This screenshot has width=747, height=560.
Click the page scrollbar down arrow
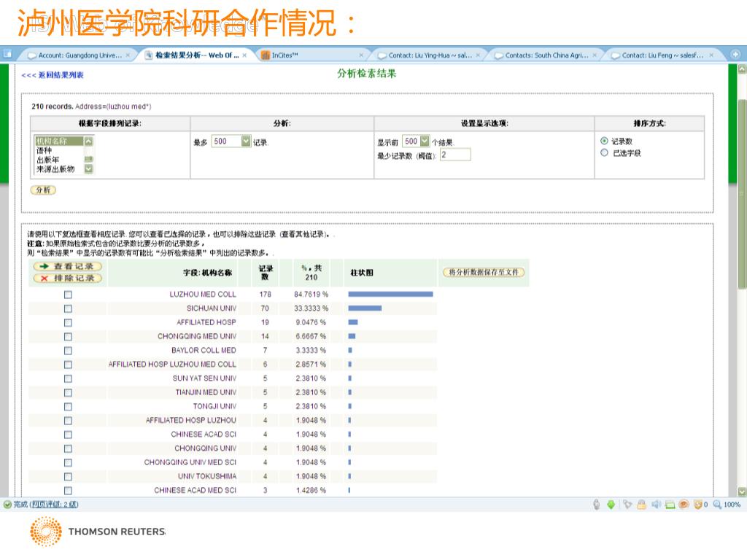[x=742, y=491]
